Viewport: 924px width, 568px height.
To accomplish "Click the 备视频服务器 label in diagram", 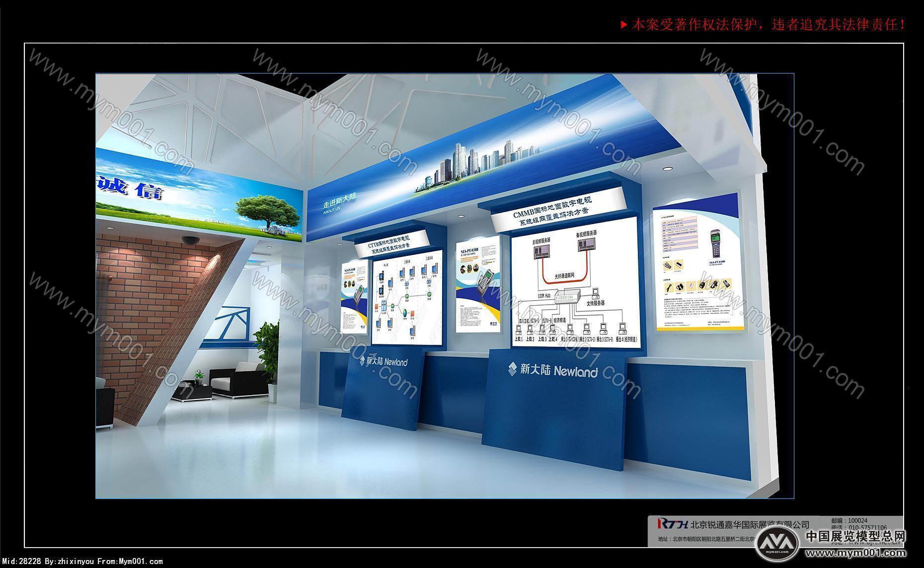I will (586, 234).
